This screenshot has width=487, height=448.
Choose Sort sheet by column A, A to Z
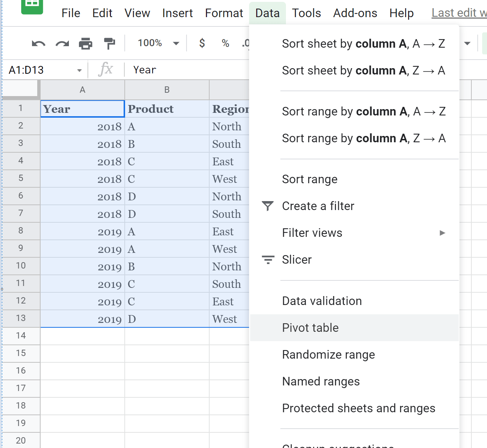coord(363,44)
